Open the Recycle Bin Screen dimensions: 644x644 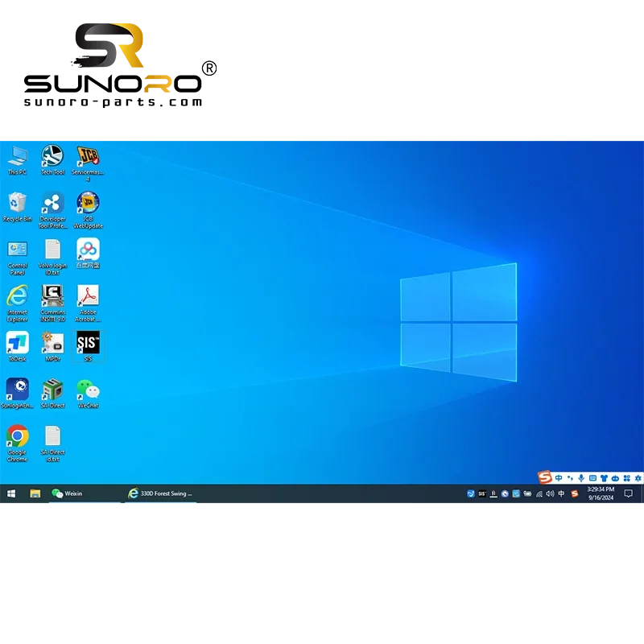17,208
